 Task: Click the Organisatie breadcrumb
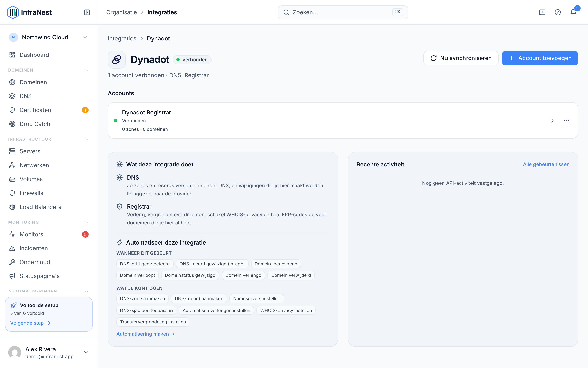[x=121, y=12]
